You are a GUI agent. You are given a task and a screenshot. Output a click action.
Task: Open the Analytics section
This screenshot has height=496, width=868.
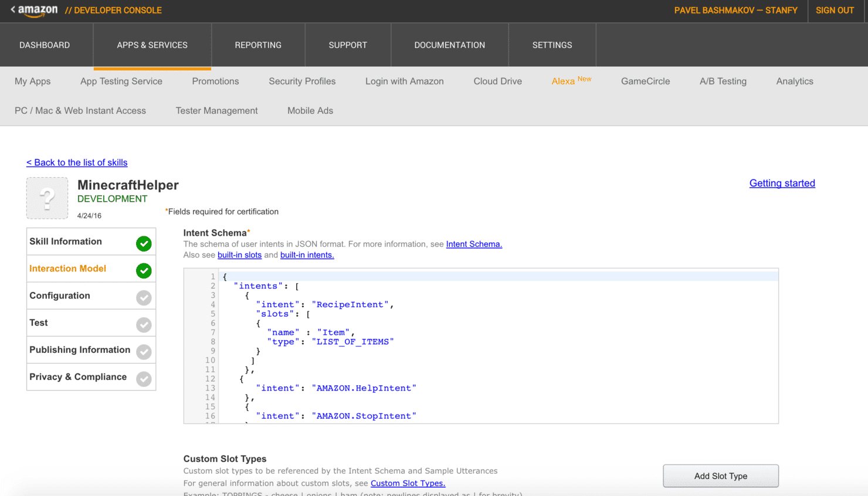click(x=795, y=81)
